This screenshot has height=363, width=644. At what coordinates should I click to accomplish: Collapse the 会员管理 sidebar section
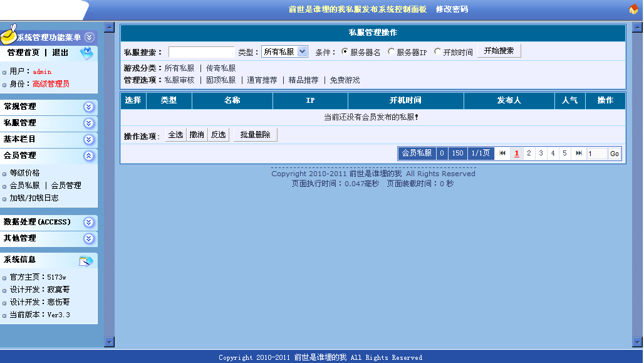pyautogui.click(x=88, y=155)
